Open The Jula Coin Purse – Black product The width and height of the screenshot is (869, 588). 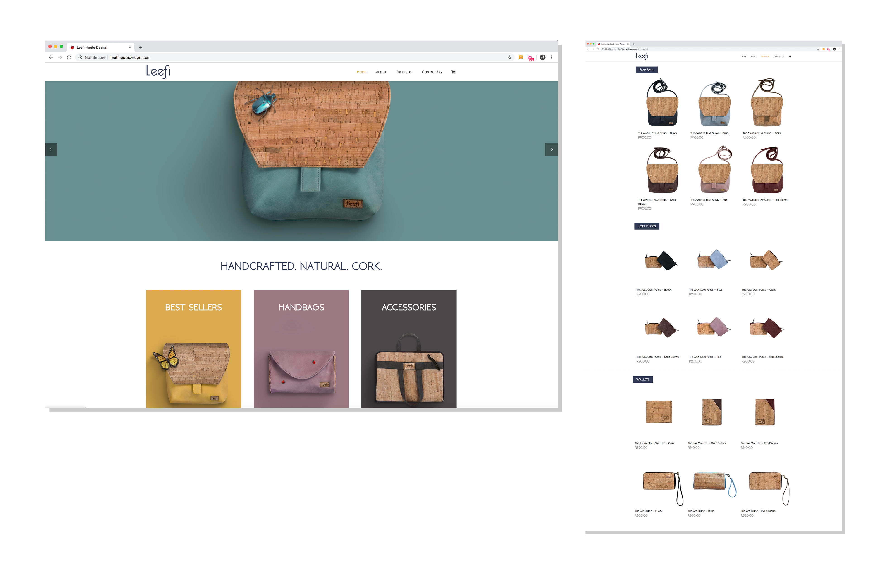click(x=654, y=289)
